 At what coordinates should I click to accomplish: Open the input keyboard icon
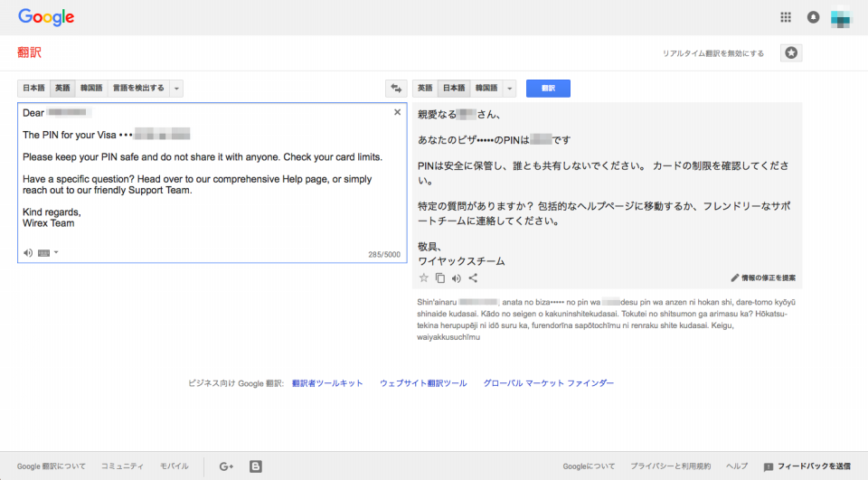43,253
